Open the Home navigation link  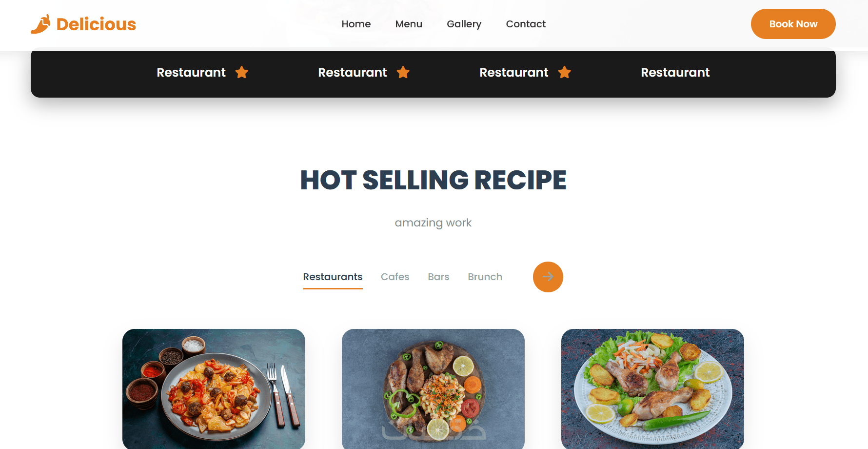[x=356, y=24]
